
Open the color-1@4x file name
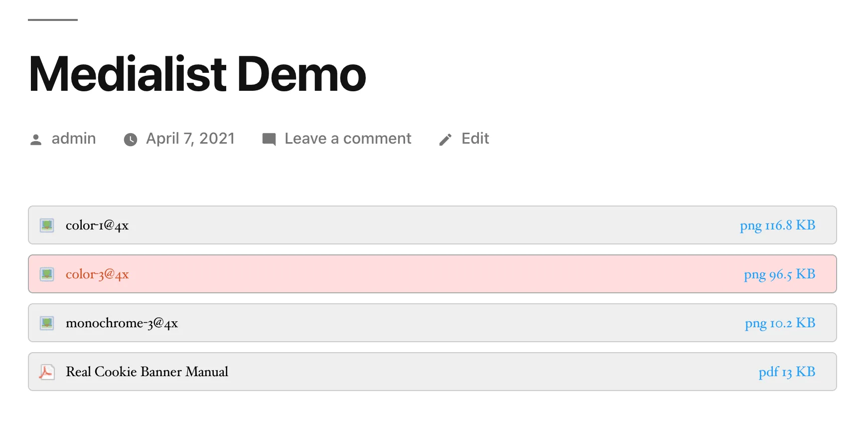97,225
